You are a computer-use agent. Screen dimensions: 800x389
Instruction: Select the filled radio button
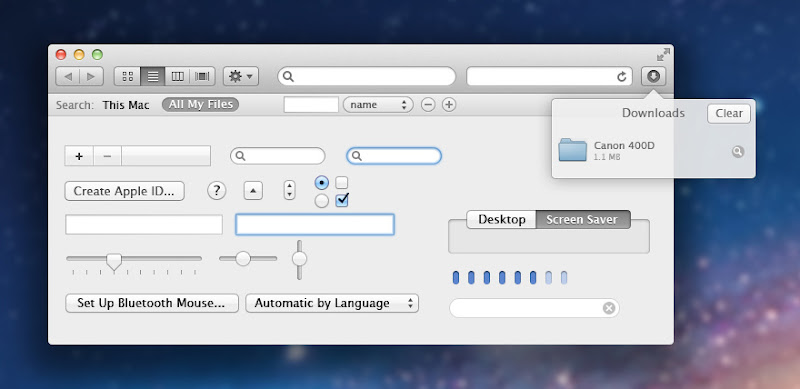321,182
